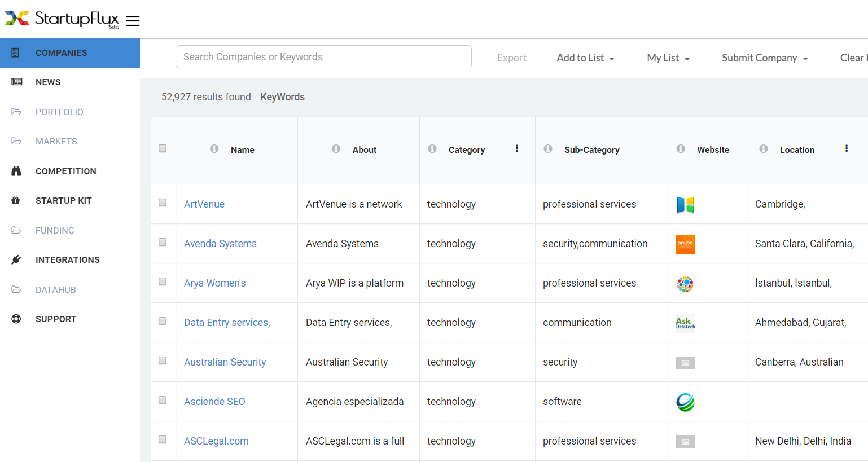Check the ArtVenue row checkbox
868x462 pixels.
click(x=163, y=203)
